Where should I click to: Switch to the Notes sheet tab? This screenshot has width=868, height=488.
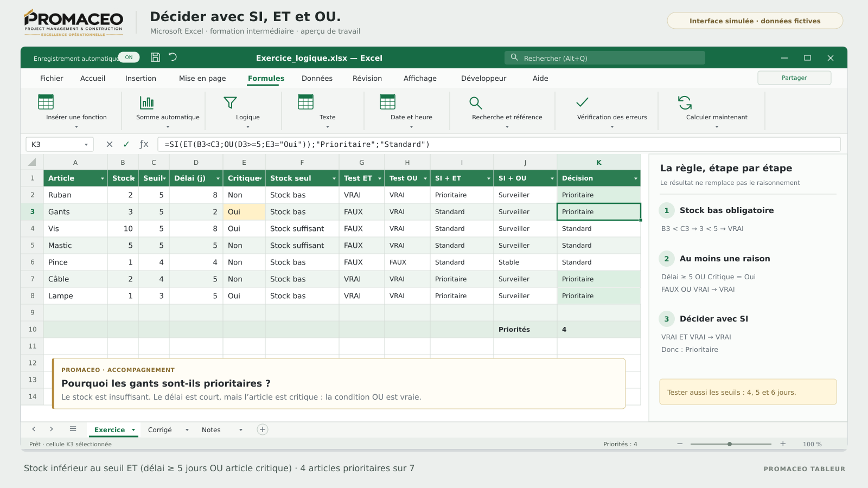211,430
